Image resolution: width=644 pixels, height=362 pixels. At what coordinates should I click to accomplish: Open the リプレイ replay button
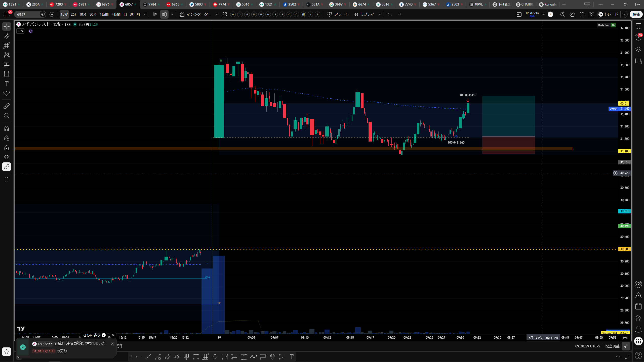point(365,14)
